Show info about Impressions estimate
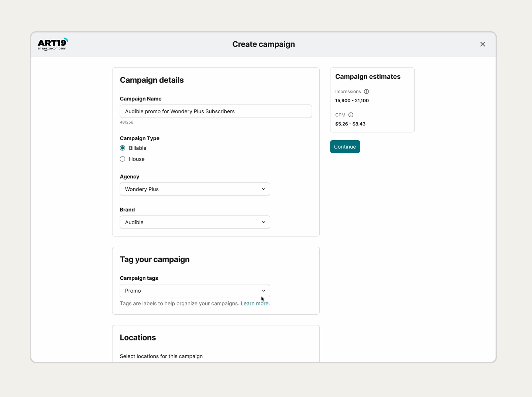 point(366,92)
